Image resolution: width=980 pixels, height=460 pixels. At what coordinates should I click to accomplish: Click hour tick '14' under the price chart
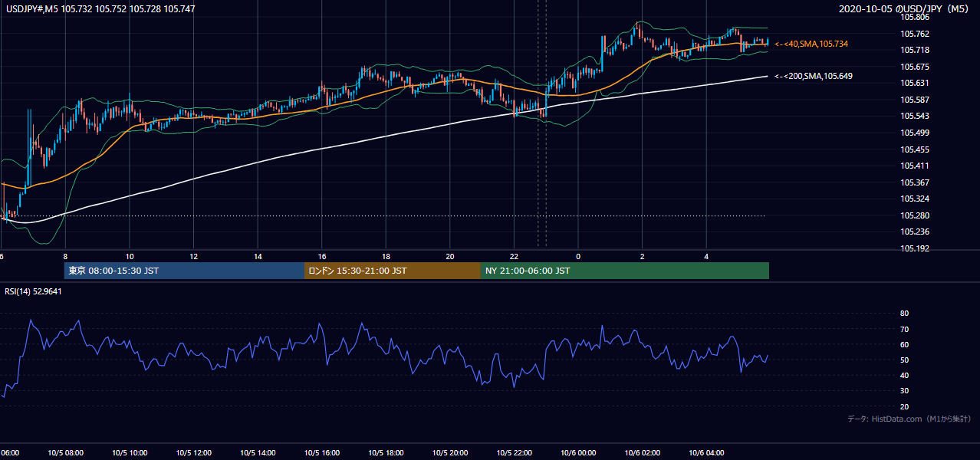pyautogui.click(x=258, y=256)
